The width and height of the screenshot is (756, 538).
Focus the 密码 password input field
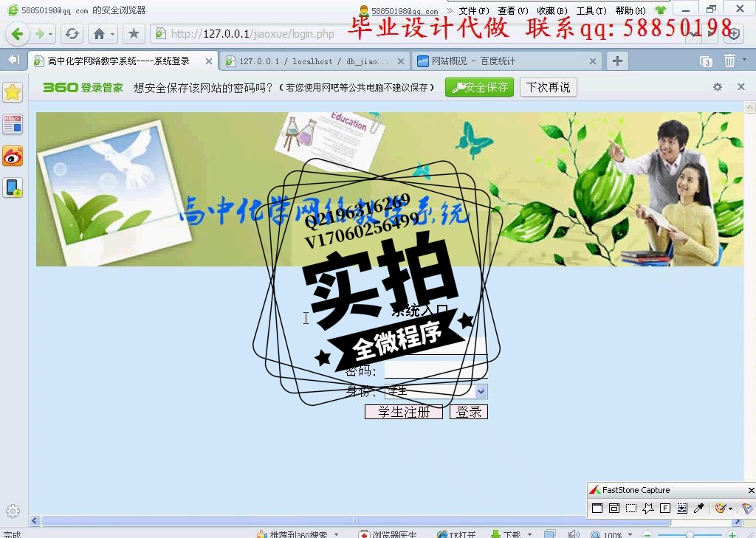click(436, 370)
